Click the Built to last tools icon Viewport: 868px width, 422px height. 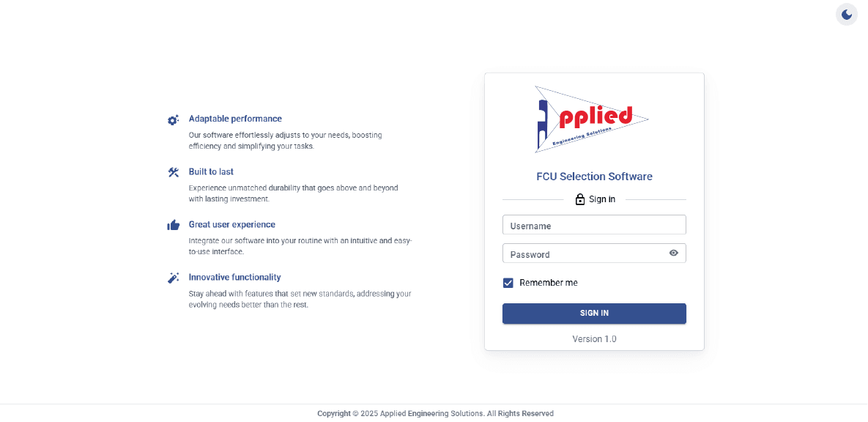[174, 172]
